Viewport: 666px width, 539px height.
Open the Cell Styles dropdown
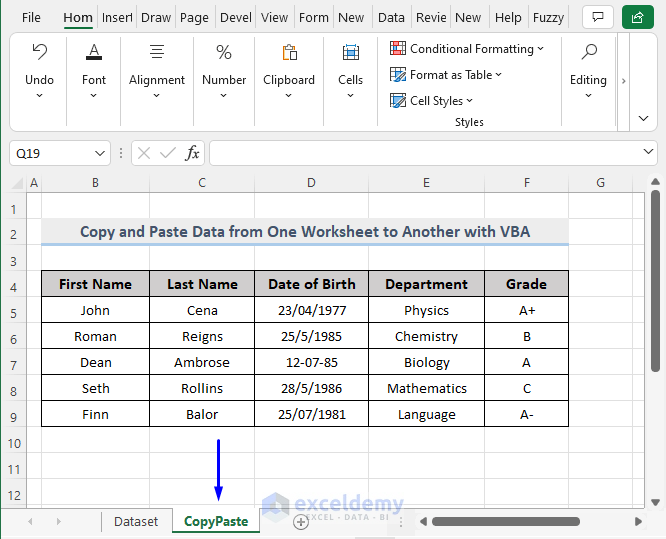click(470, 101)
